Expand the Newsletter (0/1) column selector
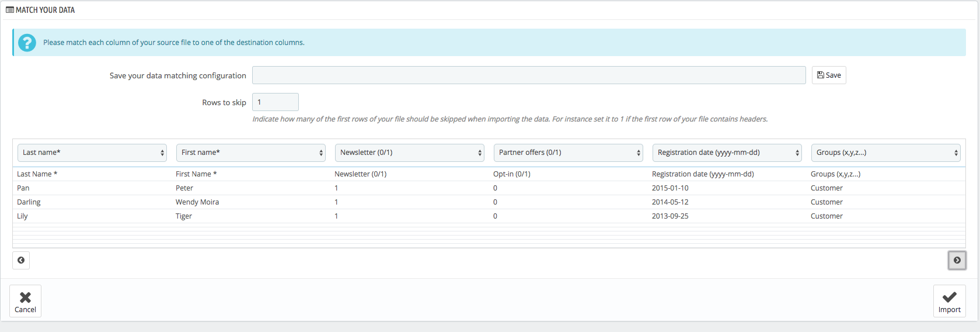980x332 pixels. tap(410, 153)
